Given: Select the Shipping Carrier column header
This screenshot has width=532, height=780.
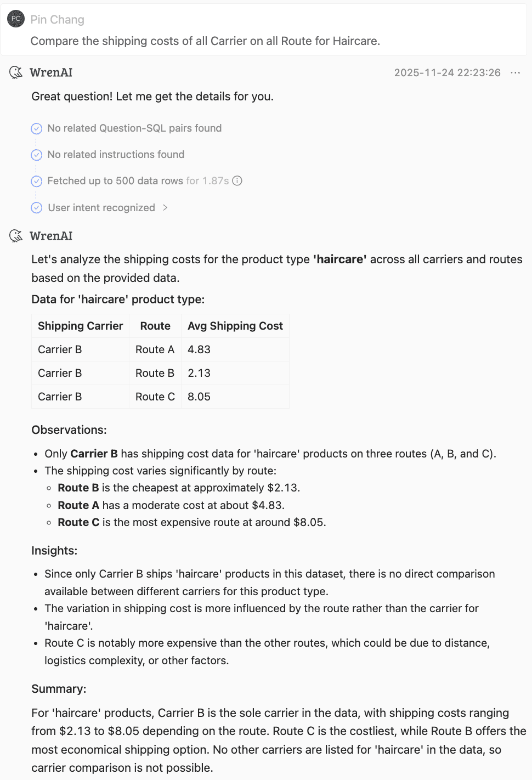Looking at the screenshot, I should pyautogui.click(x=80, y=326).
